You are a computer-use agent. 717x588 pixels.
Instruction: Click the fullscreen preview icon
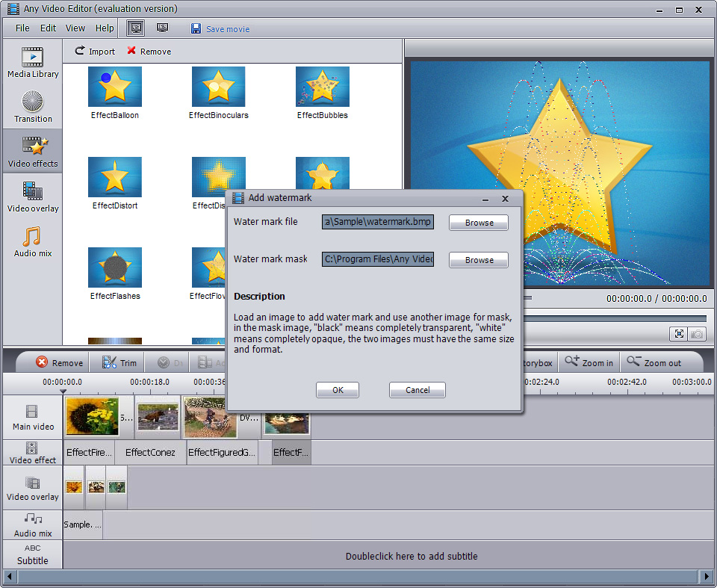pos(679,334)
